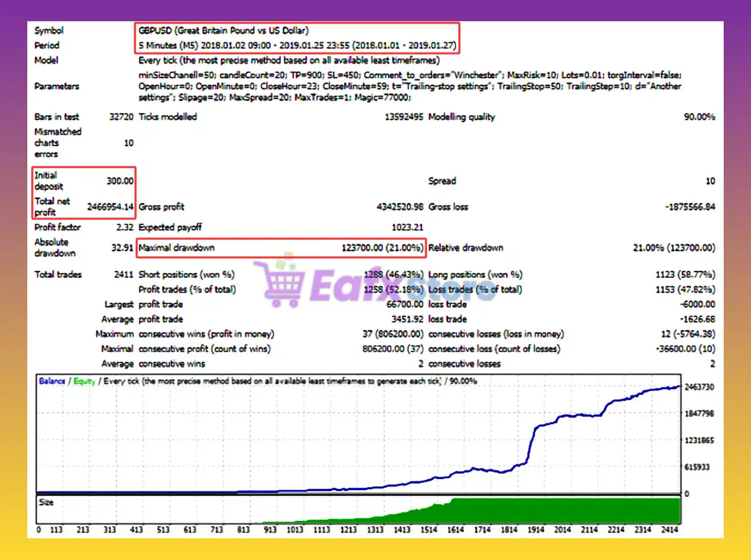
Task: Expand the Mismatched charts errors entry
Action: (57, 142)
